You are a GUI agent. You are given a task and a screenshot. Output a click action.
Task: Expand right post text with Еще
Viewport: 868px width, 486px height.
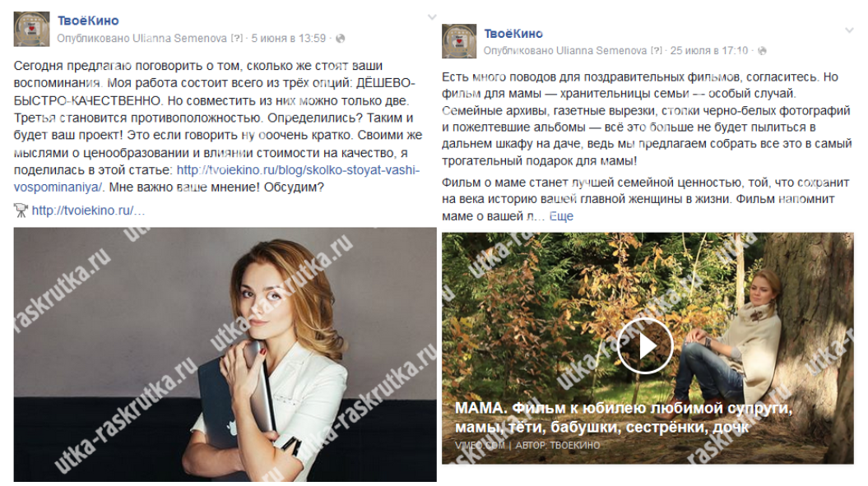pos(561,216)
